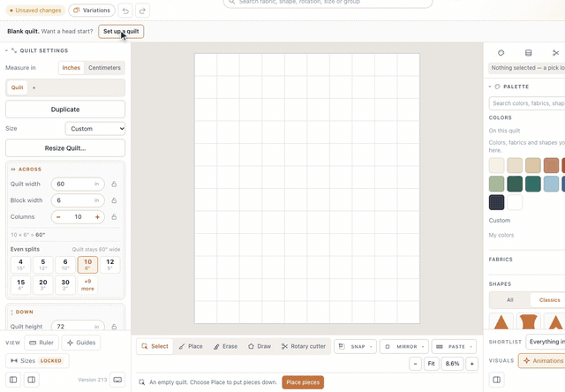Open the Variations panel

92,11
